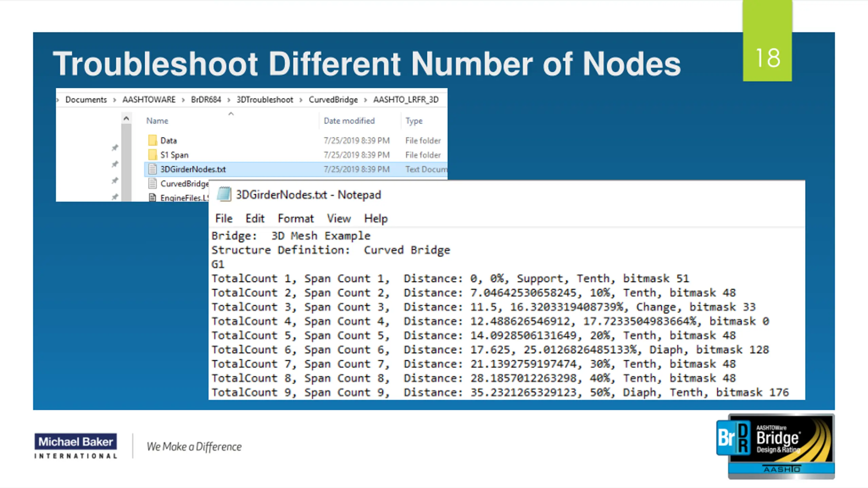
Task: Open the View menu in Notepad
Action: point(339,219)
